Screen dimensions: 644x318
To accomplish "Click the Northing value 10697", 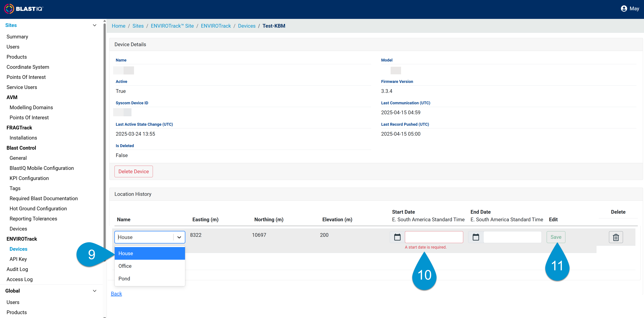I will (259, 235).
